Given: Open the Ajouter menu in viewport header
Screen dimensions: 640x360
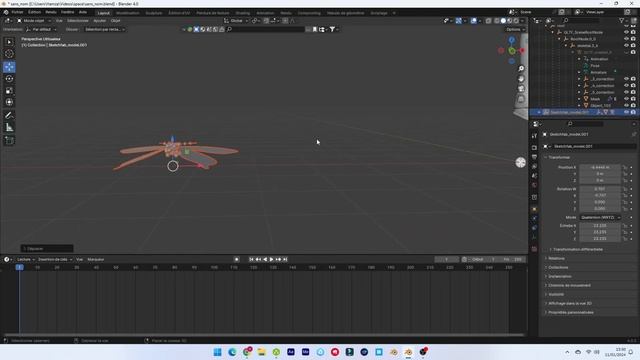Looking at the screenshot, I should click(100, 20).
